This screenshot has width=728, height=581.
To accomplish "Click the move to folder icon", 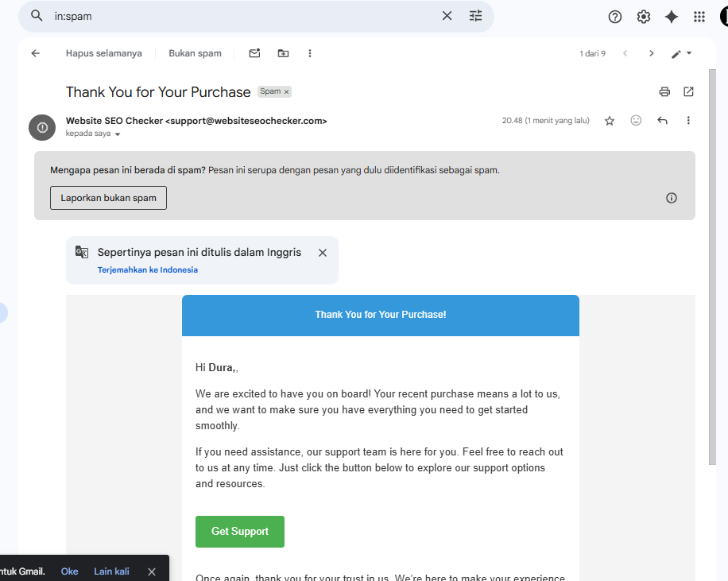I will point(283,53).
